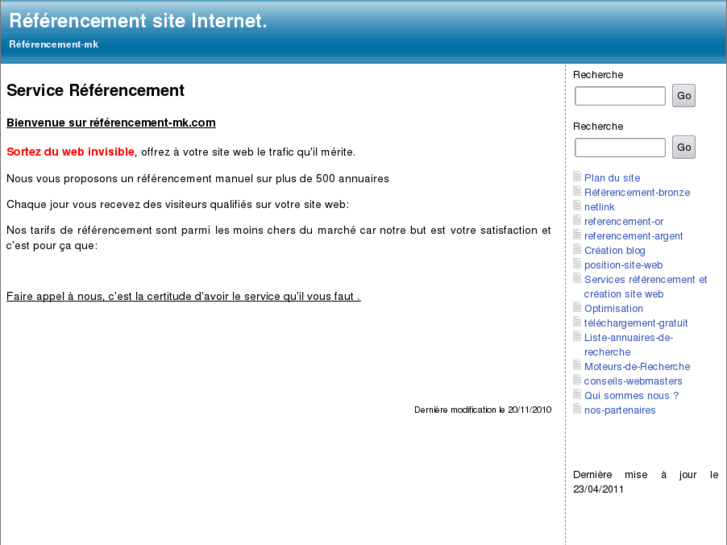Viewport: 727px width, 545px height.
Task: Click the second Recherche search field
Action: coord(620,147)
